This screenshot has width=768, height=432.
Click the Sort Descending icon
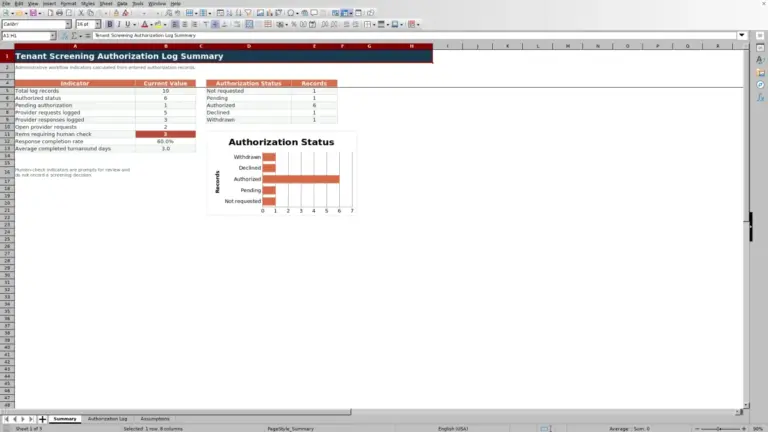[239, 13]
